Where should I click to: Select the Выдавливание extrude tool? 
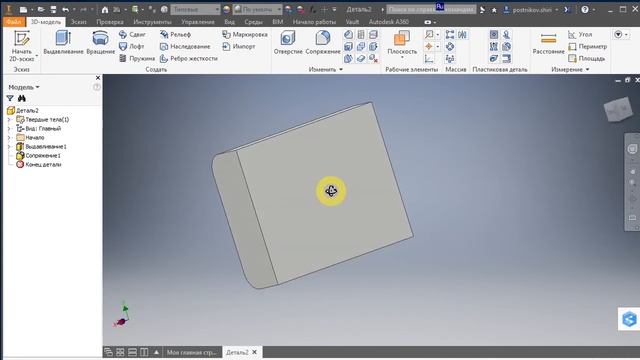[x=63, y=43]
